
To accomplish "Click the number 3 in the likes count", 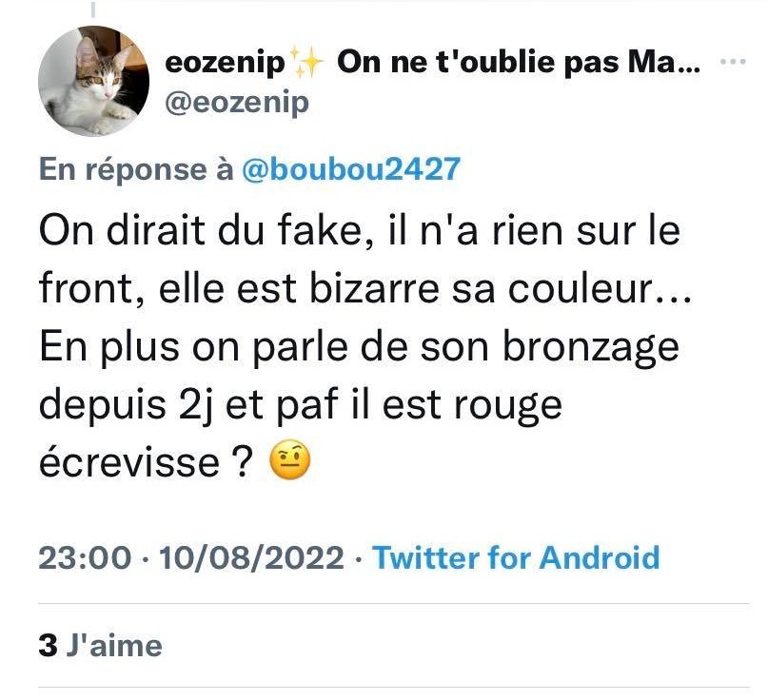I will (48, 645).
